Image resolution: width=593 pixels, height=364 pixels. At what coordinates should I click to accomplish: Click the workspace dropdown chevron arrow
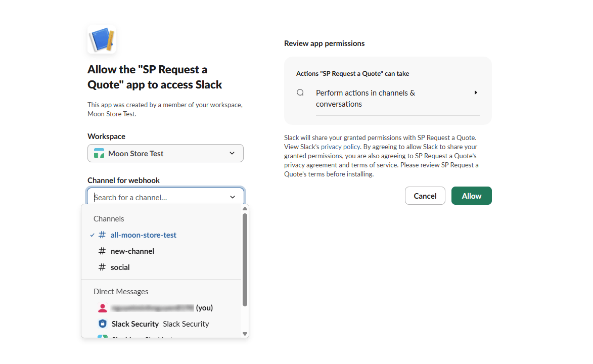(x=232, y=153)
